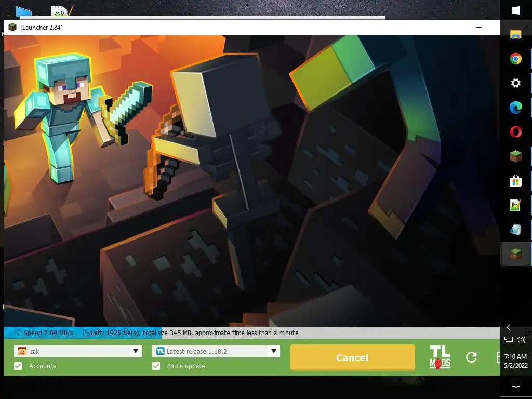Open Windows Settings gear in taskbar

(x=516, y=83)
